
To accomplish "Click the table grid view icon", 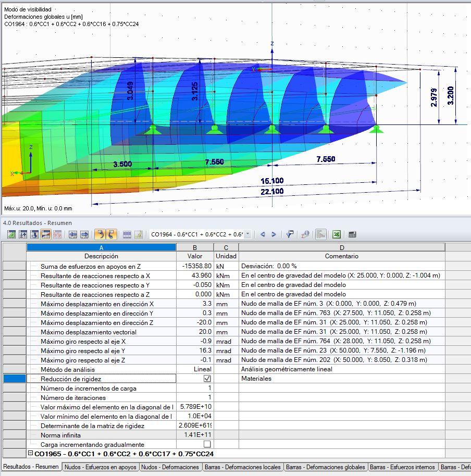I will click(127, 234).
